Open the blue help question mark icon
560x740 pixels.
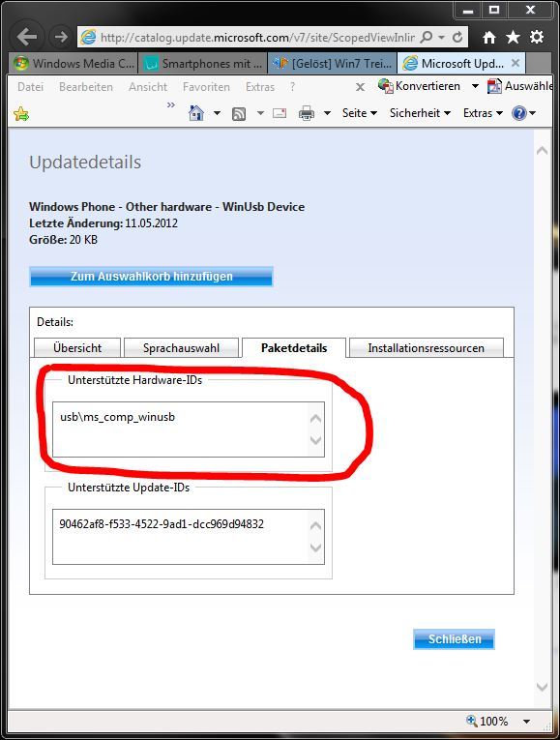[519, 113]
